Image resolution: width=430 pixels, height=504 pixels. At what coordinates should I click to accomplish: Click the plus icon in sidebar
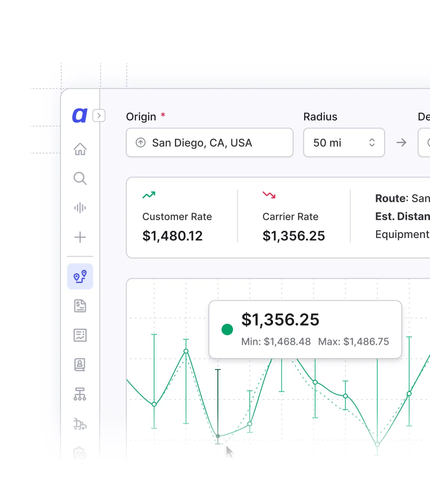(x=80, y=237)
